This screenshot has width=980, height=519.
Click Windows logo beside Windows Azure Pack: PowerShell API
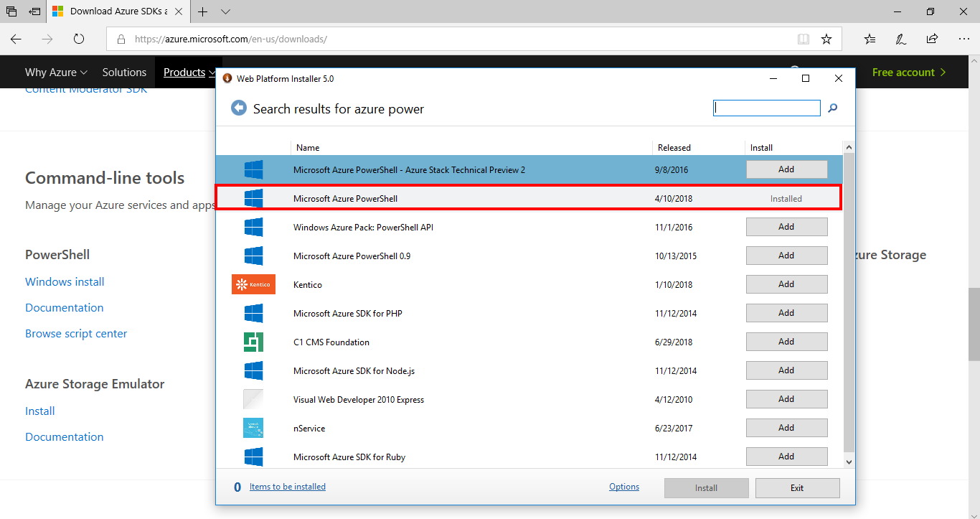pyautogui.click(x=253, y=227)
